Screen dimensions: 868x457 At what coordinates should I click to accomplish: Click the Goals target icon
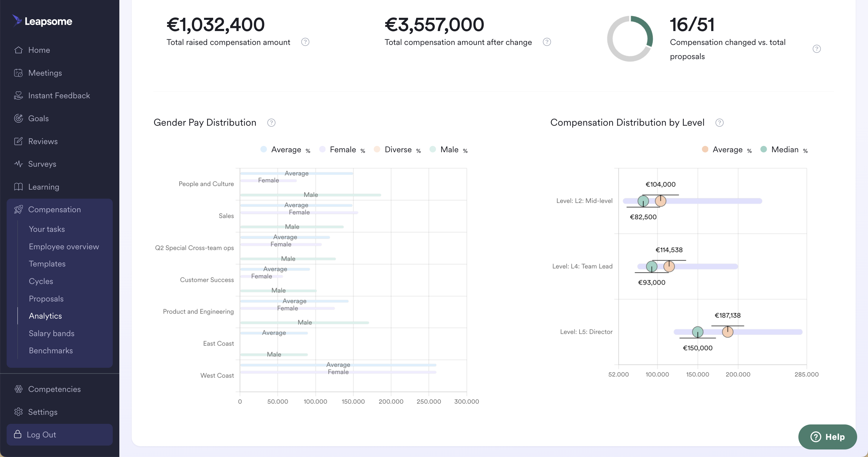(x=18, y=118)
